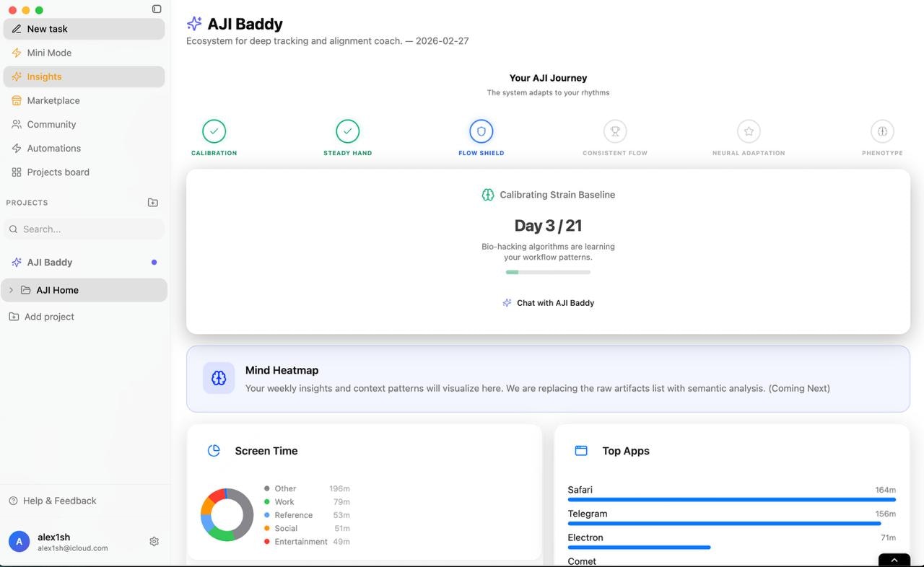Viewport: 924px width, 567px height.
Task: Click the Day 3/21 calibration progress bar
Action: (x=548, y=272)
